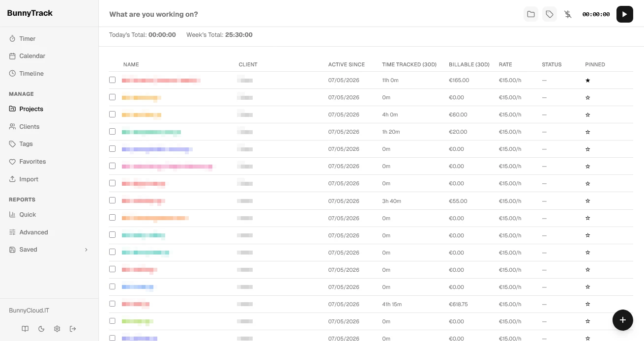The width and height of the screenshot is (644, 341).
Task: Go to Clients via the people icon
Action: click(x=12, y=127)
